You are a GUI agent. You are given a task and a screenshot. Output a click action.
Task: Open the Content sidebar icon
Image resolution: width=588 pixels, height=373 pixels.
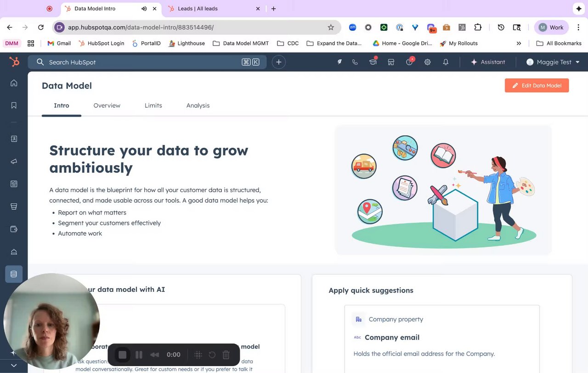14,184
